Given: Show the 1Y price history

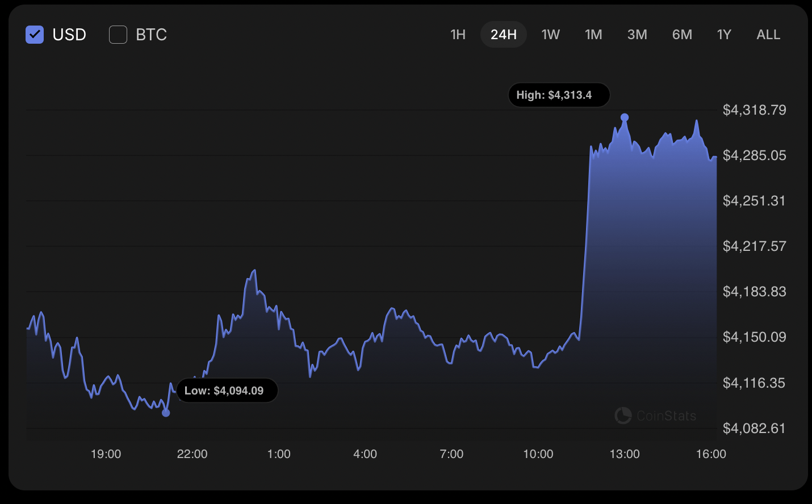Looking at the screenshot, I should [x=724, y=35].
